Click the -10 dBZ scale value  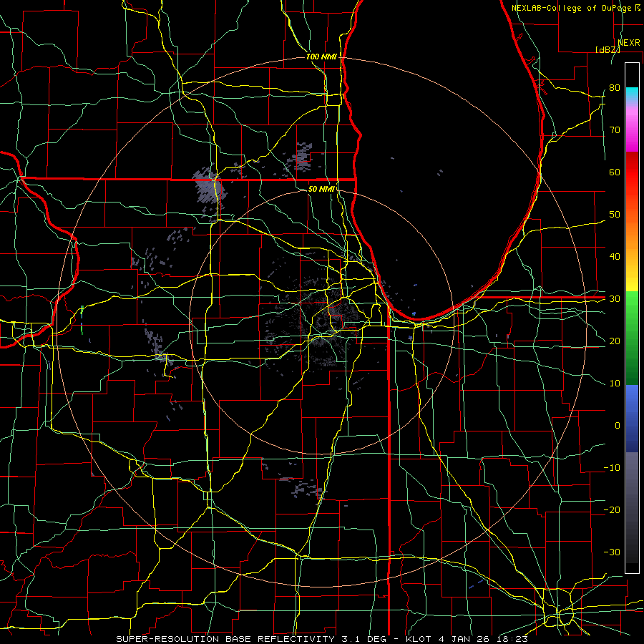pos(612,468)
